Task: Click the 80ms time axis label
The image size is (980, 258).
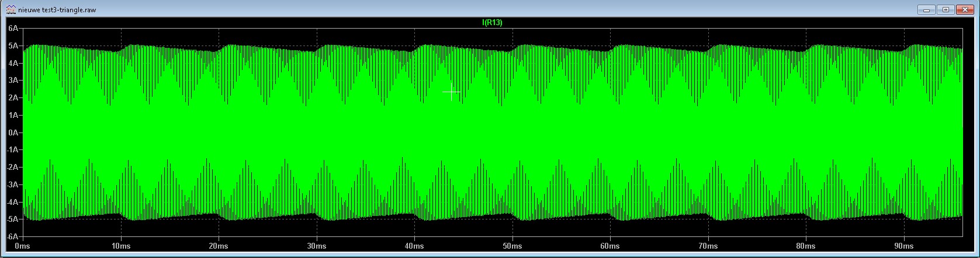Action: coord(806,247)
